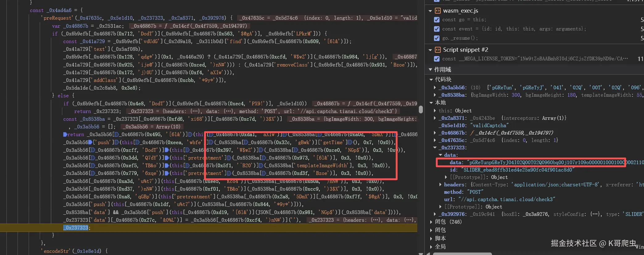Disable the 'const go = this;' breakpoint checkbox

(x=437, y=20)
